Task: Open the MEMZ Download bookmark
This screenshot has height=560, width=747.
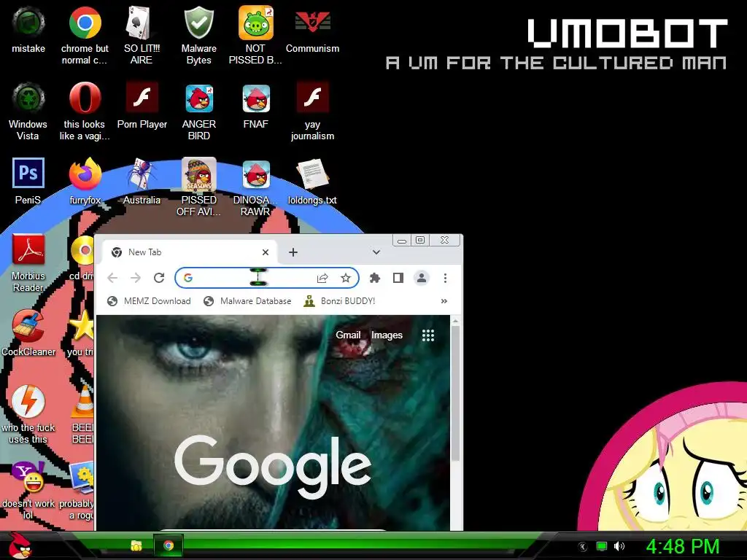Action: (x=149, y=301)
